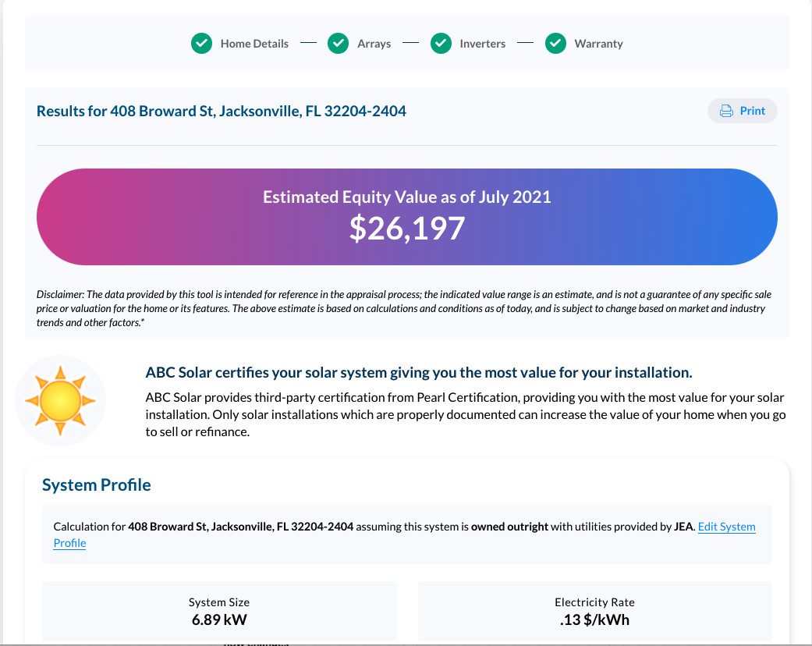Viewport: 812px width, 646px height.
Task: Click the disclaimer paragraph text
Action: point(404,308)
